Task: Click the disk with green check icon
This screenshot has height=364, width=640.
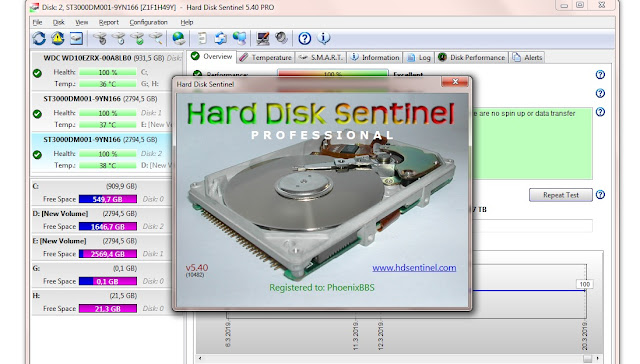Action: pyautogui.click(x=137, y=38)
